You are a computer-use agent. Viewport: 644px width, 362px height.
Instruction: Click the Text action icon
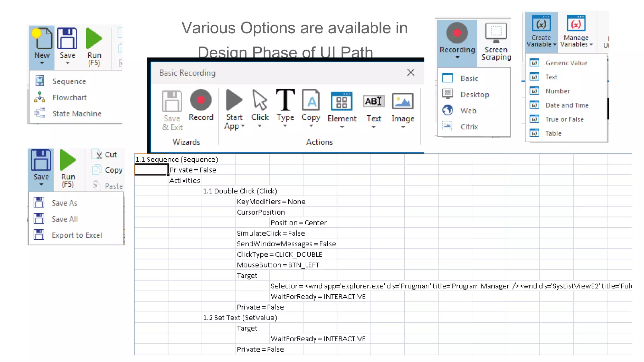click(374, 101)
